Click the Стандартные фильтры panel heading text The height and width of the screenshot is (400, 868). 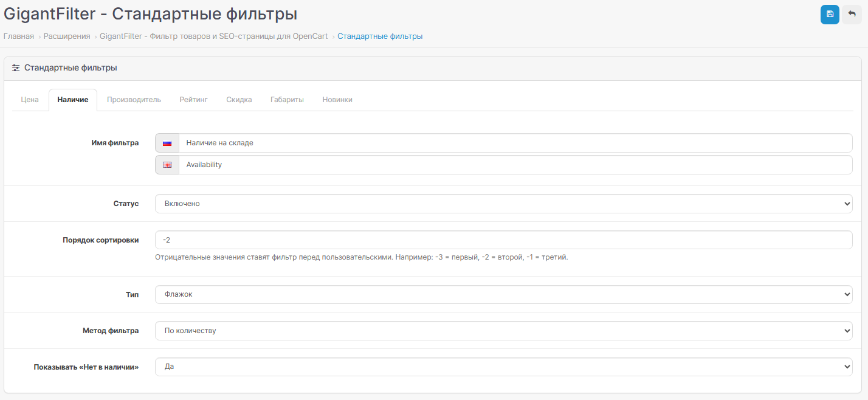coord(71,68)
